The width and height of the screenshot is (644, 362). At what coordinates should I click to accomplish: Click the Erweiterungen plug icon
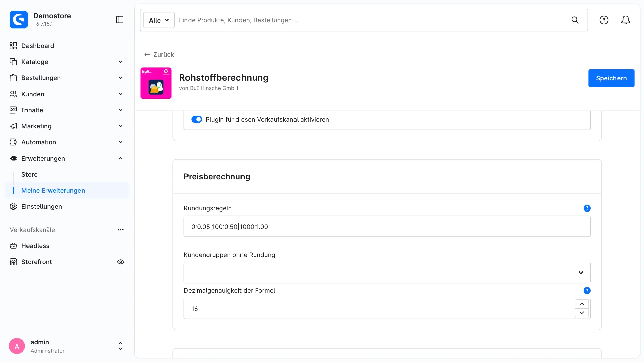(13, 158)
